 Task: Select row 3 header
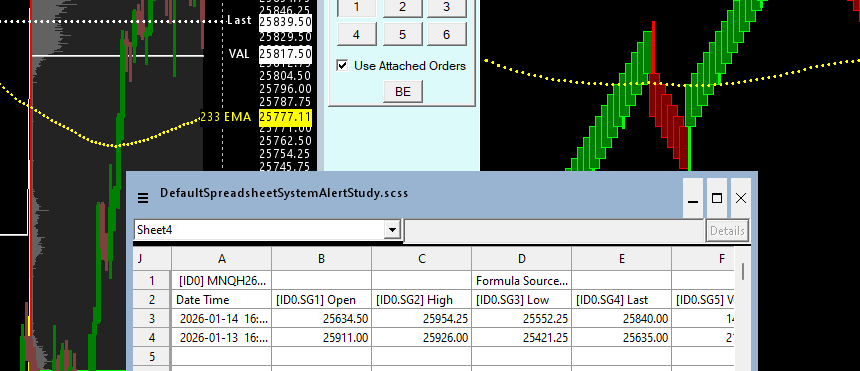tap(152, 318)
